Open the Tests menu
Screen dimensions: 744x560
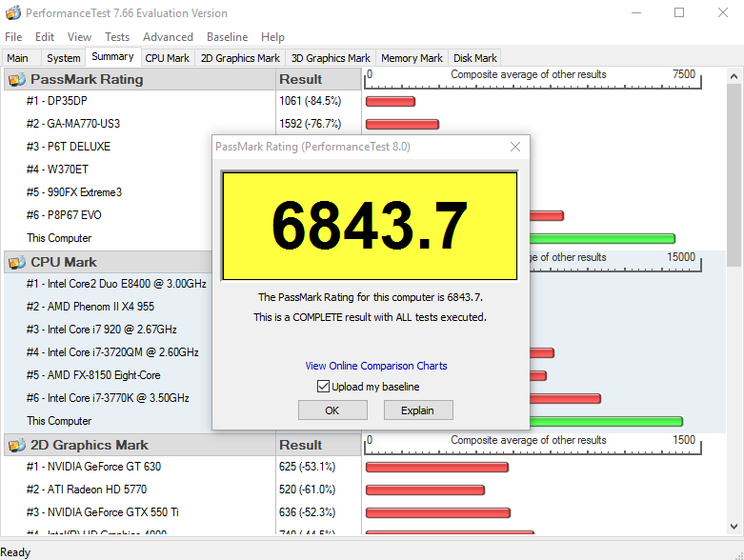[117, 37]
